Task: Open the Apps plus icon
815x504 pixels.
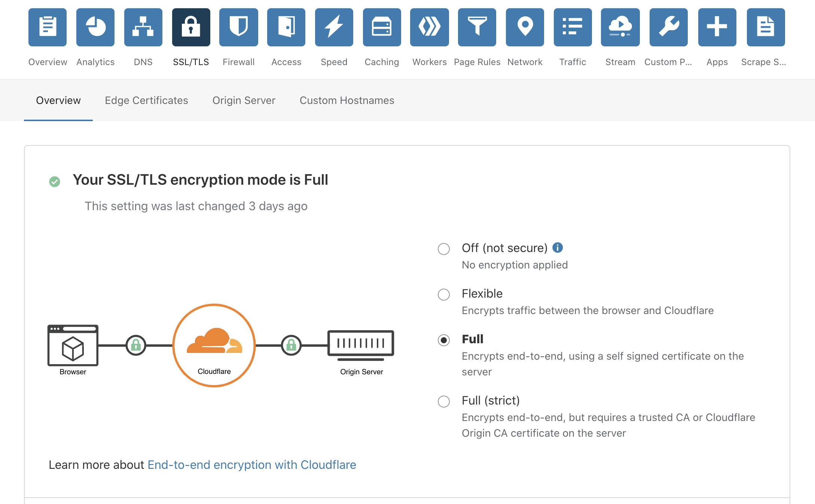Action: click(717, 27)
